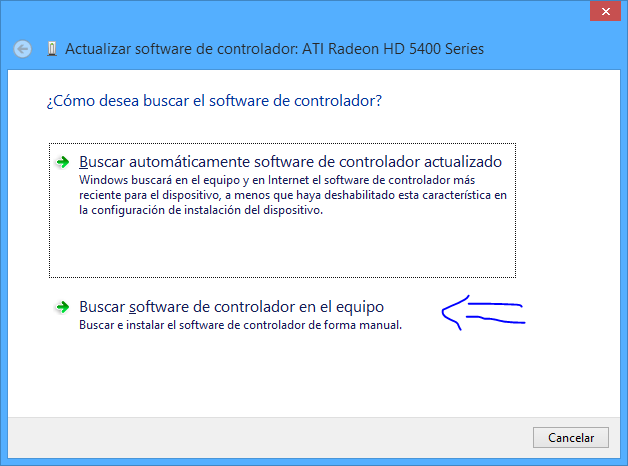
Task: Click the line starting reciente para el dispositivo
Action: [293, 195]
